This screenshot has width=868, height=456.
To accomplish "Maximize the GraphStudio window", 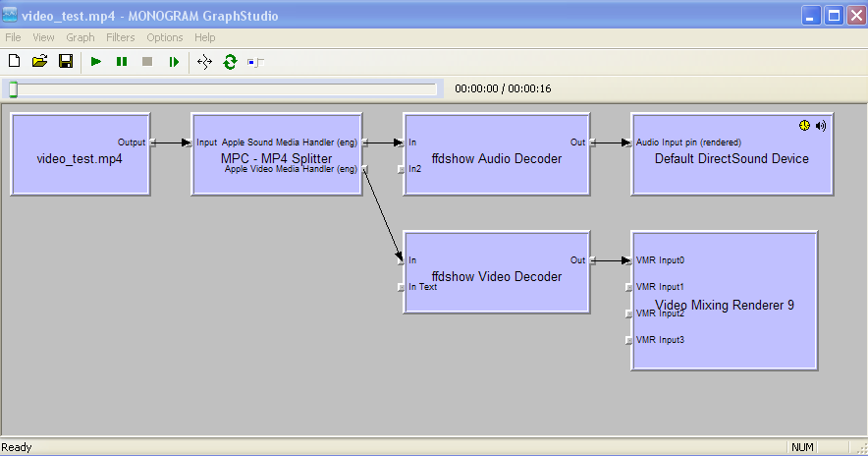I will [834, 16].
